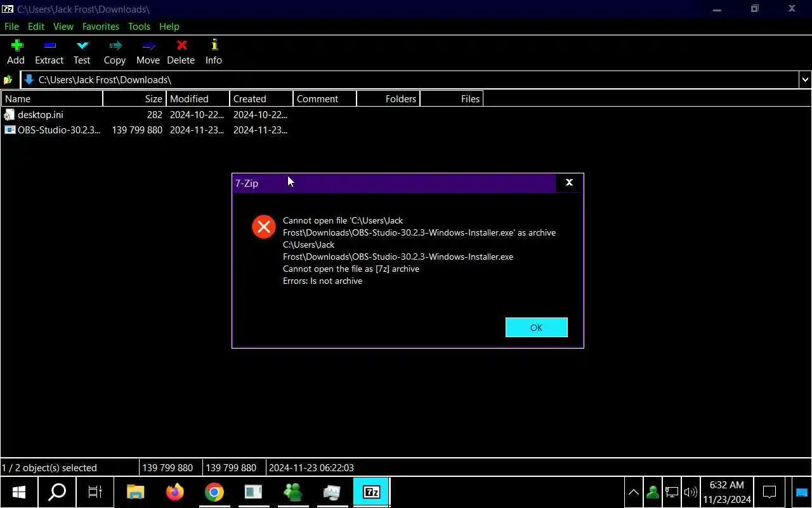Click in the address path field

pos(410,80)
